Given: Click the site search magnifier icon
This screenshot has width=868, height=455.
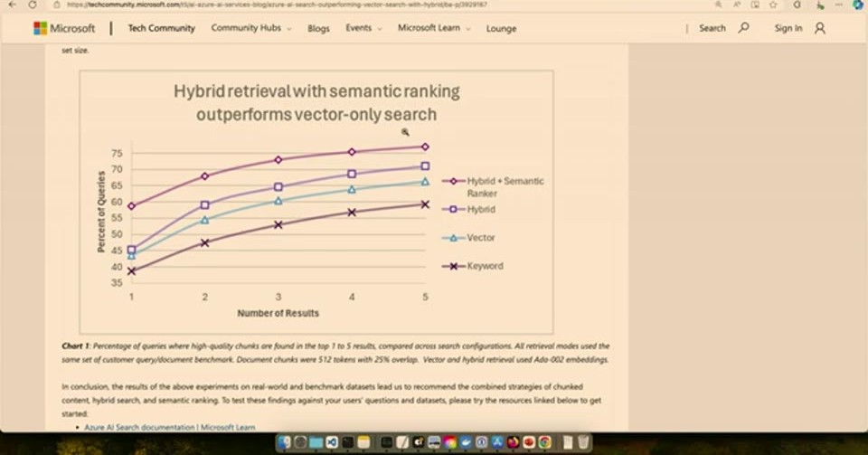Looking at the screenshot, I should 744,28.
